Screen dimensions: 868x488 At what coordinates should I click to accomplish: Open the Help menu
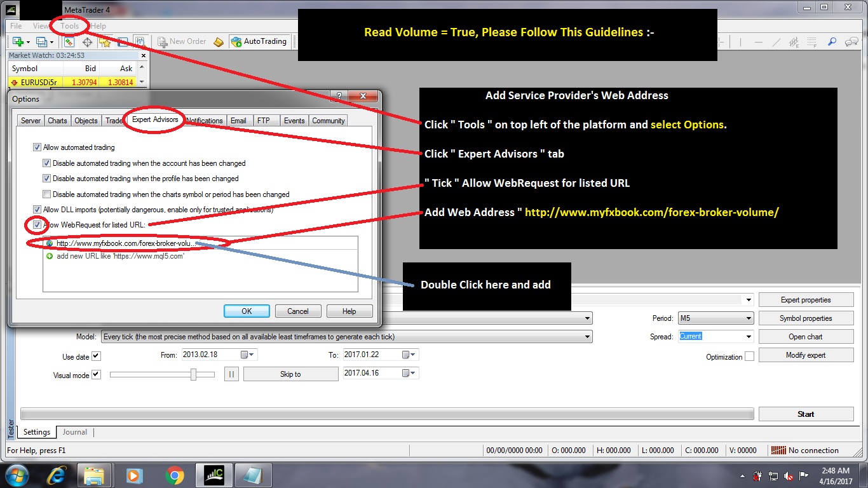point(98,26)
